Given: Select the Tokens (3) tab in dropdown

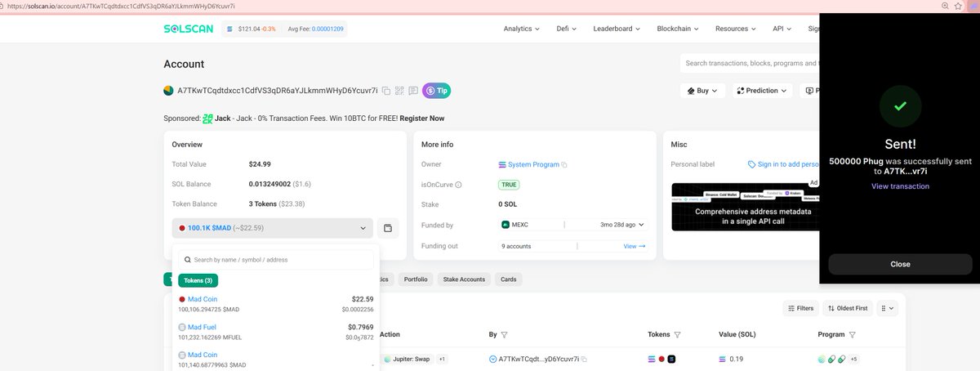Looking at the screenshot, I should [198, 280].
